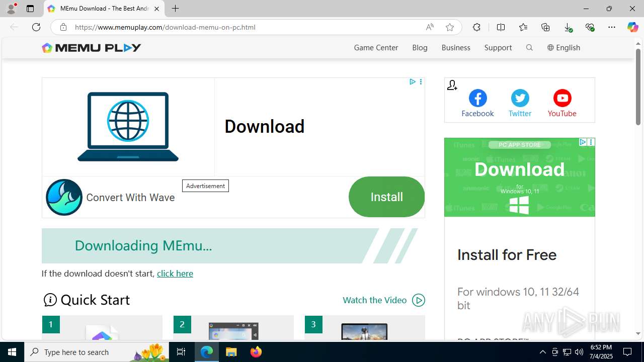Open the Windows Start menu

[x=12, y=352]
